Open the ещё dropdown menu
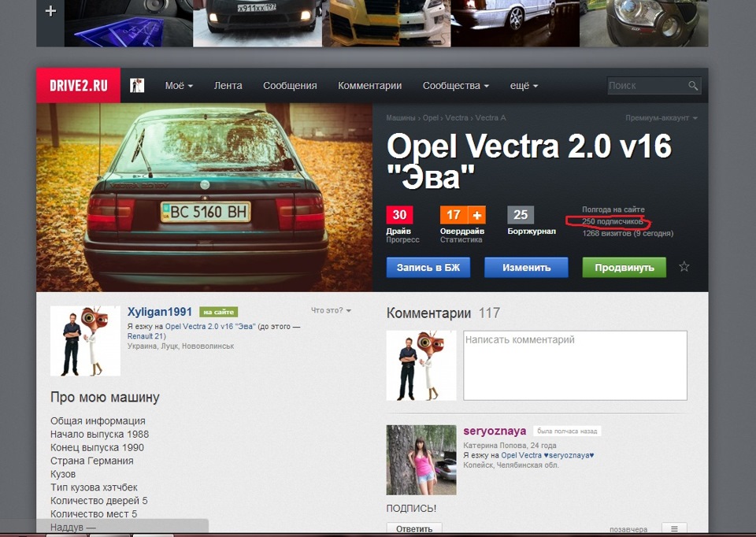Image resolution: width=756 pixels, height=537 pixels. coord(524,85)
